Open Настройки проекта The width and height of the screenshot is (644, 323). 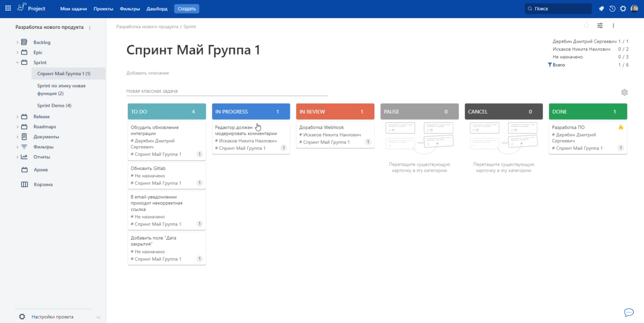pyautogui.click(x=52, y=317)
